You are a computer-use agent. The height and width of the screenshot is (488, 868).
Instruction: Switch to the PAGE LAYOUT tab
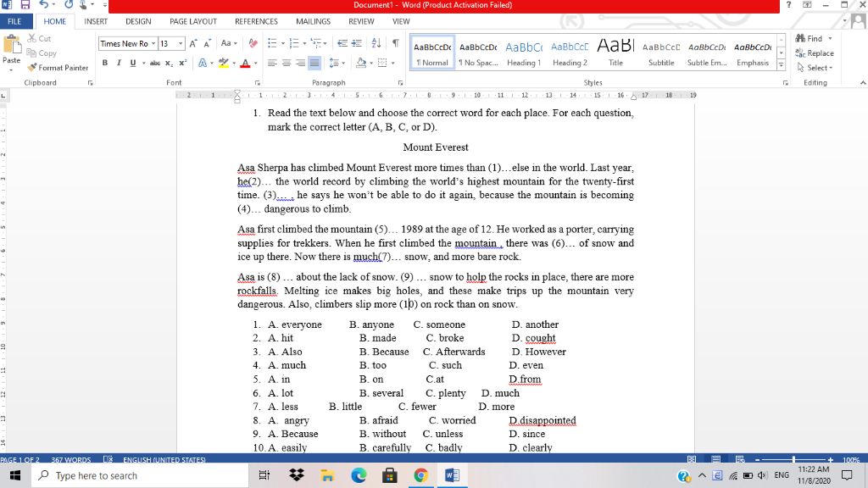click(193, 21)
